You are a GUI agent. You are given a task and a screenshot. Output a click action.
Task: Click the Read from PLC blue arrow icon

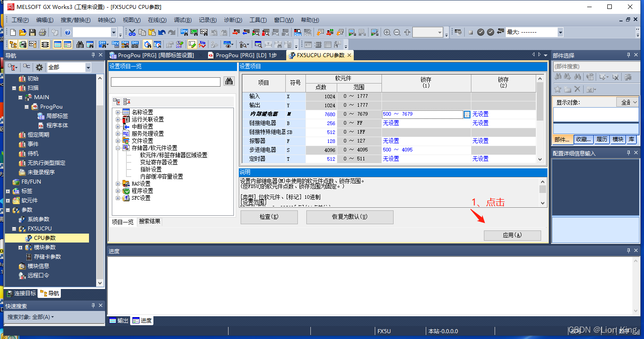pos(246,32)
